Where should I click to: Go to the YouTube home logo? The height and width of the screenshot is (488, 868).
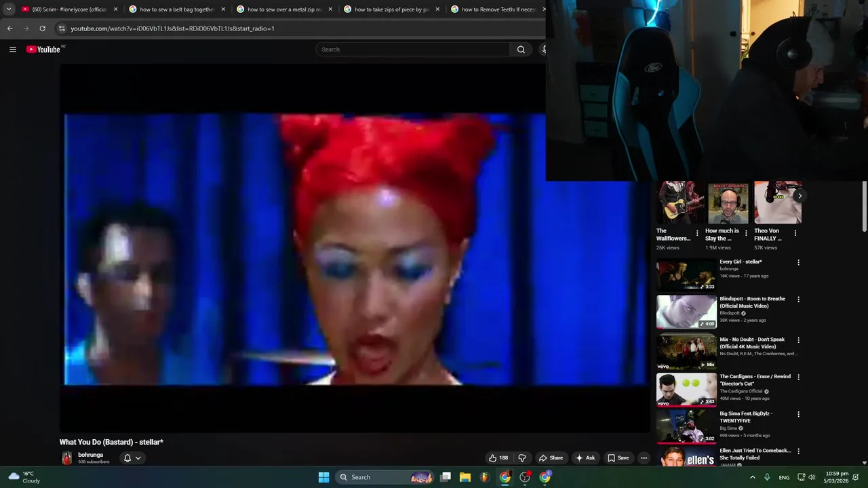(43, 49)
